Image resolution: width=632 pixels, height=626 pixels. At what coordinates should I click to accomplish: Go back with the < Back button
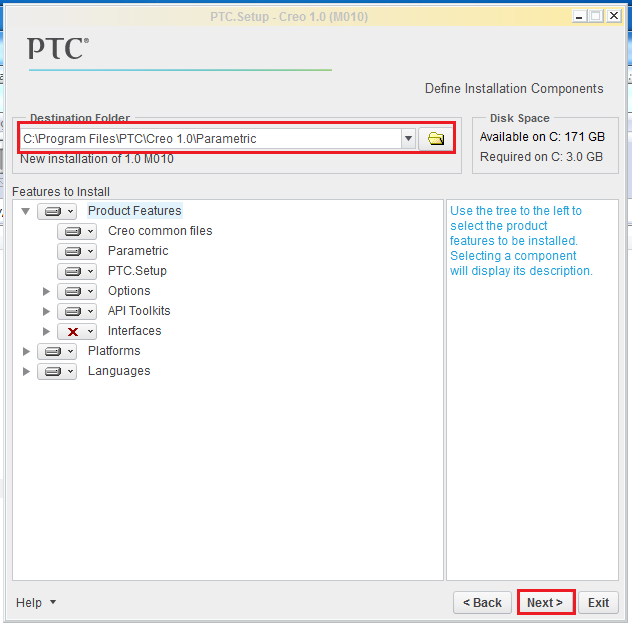click(482, 603)
